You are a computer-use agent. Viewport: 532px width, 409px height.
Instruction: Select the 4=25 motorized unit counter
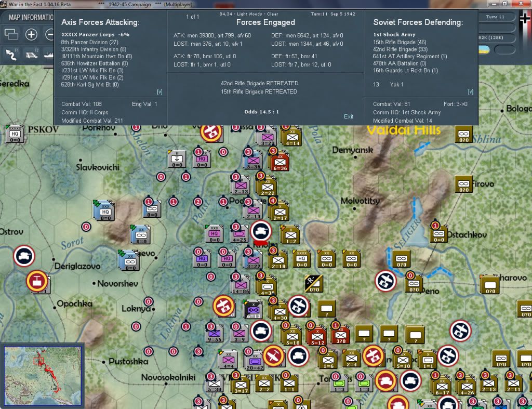click(x=239, y=234)
